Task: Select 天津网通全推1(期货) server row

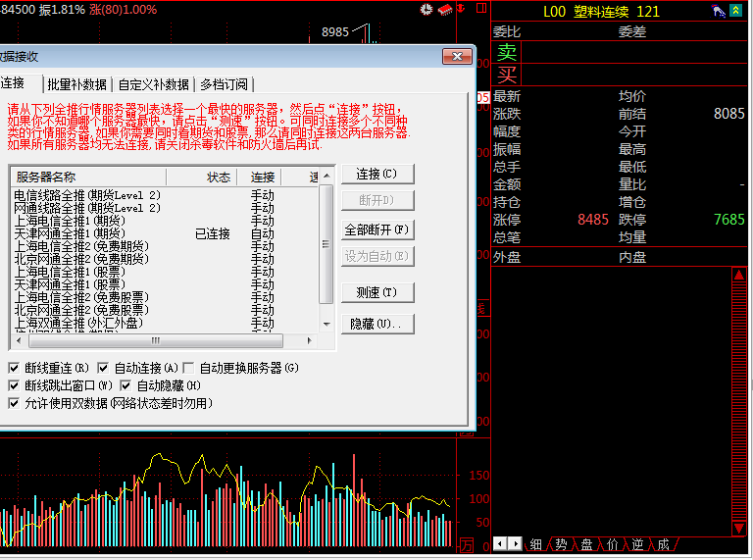Action: pyautogui.click(x=69, y=234)
